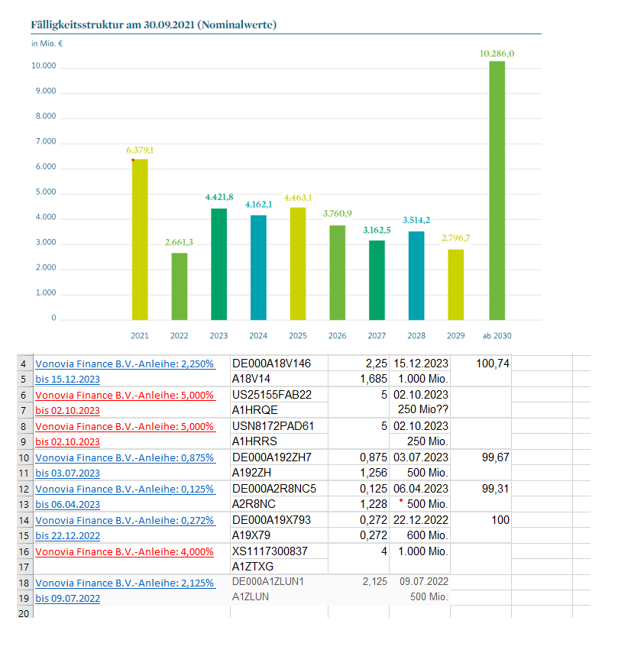644x656 pixels.
Task: Select yield cell 1,685
Action: coord(358,379)
